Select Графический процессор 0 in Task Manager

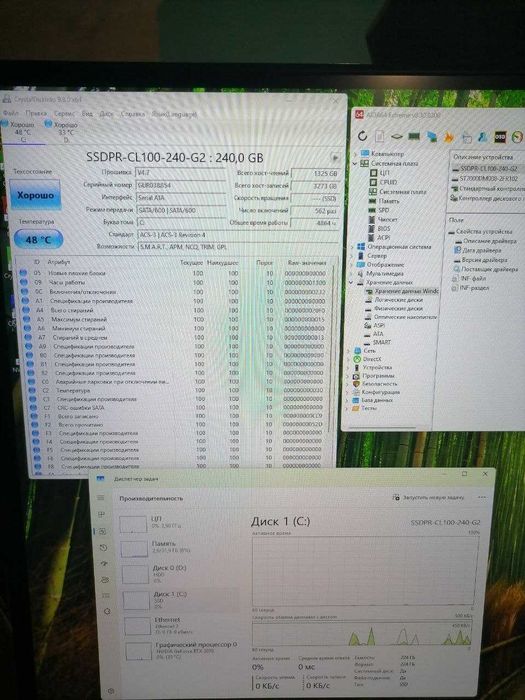point(183,651)
